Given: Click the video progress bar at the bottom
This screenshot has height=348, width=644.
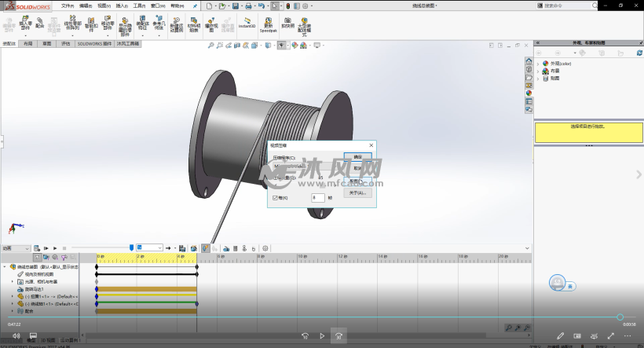Looking at the screenshot, I should coord(314,317).
